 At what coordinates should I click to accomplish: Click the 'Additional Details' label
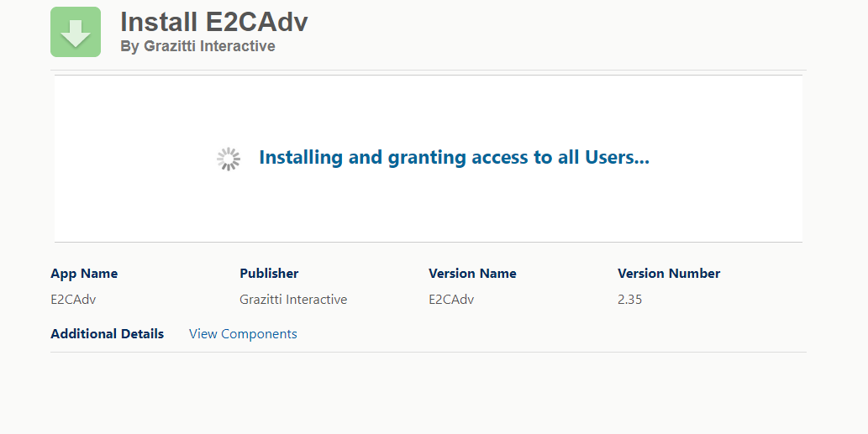pyautogui.click(x=107, y=334)
